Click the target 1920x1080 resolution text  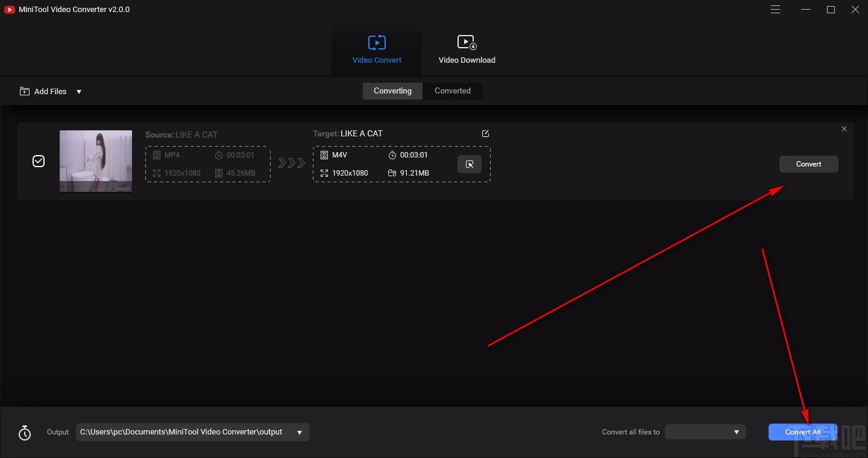350,173
